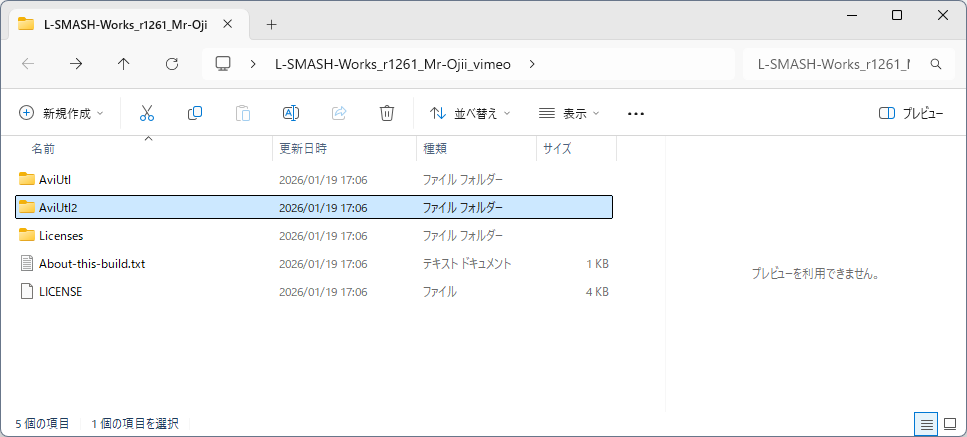The width and height of the screenshot is (967, 437).
Task: Switch to details view in status bar
Action: point(927,424)
